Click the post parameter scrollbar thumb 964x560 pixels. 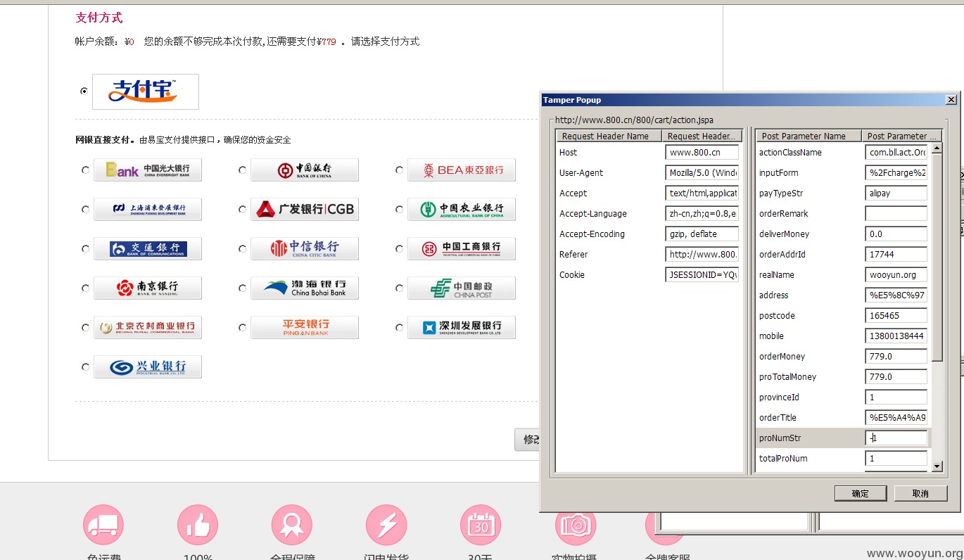(937, 257)
